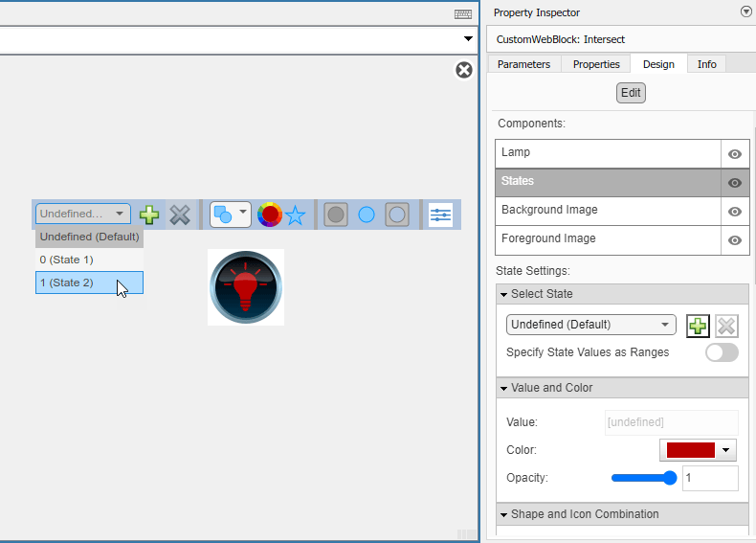
Task: Click the greyed X delete-state button in State Settings
Action: pyautogui.click(x=726, y=327)
